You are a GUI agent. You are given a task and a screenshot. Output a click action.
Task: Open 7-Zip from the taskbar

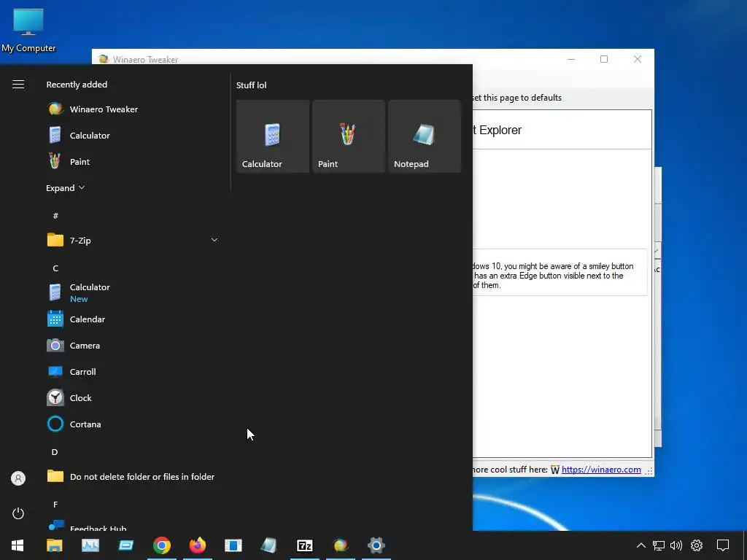pyautogui.click(x=305, y=545)
